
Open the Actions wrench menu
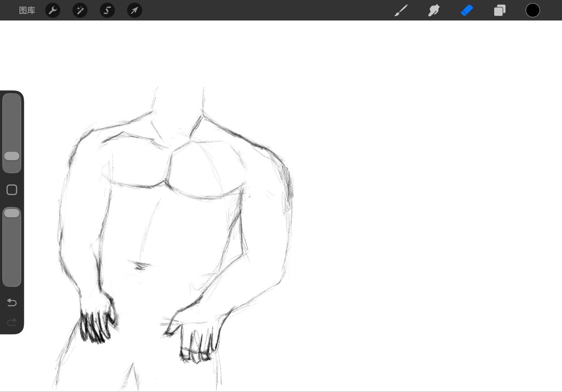tap(53, 10)
